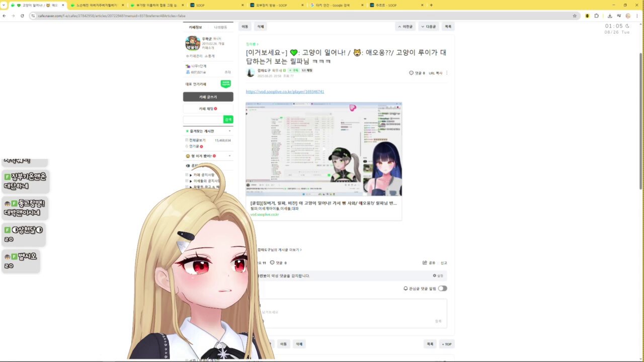644x362 pixels.
Task: Click the 통계 link
Action: pos(209,56)
